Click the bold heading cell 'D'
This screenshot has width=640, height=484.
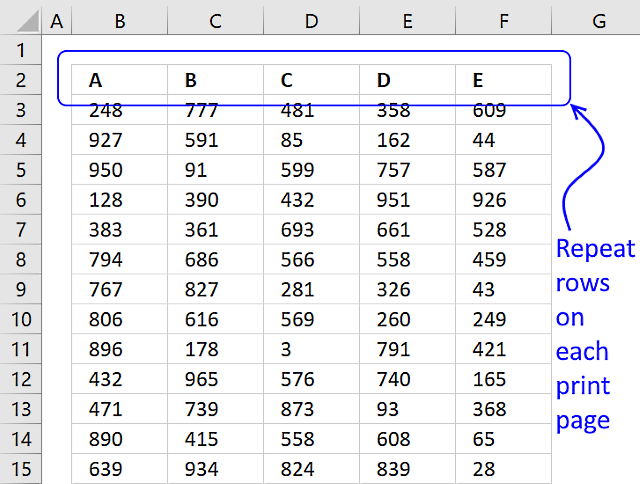coord(407,80)
